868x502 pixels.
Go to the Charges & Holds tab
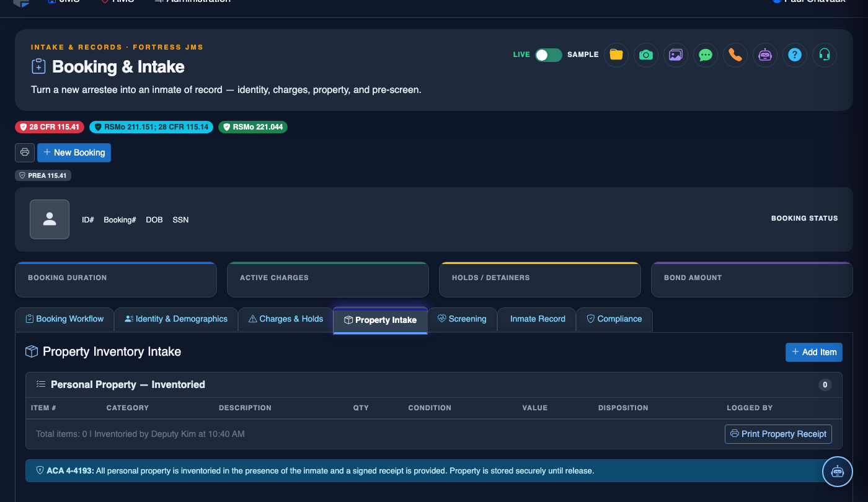(285, 319)
